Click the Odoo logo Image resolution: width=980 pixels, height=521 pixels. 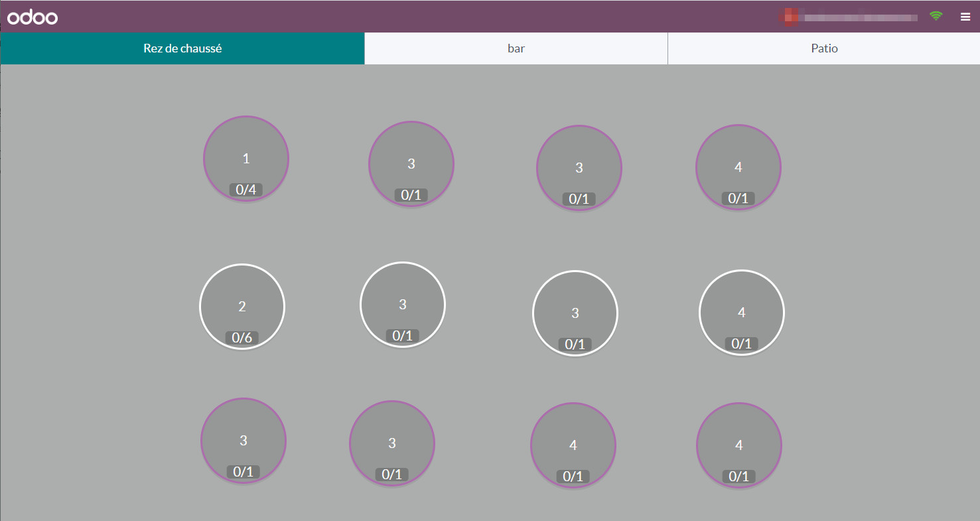(x=31, y=17)
